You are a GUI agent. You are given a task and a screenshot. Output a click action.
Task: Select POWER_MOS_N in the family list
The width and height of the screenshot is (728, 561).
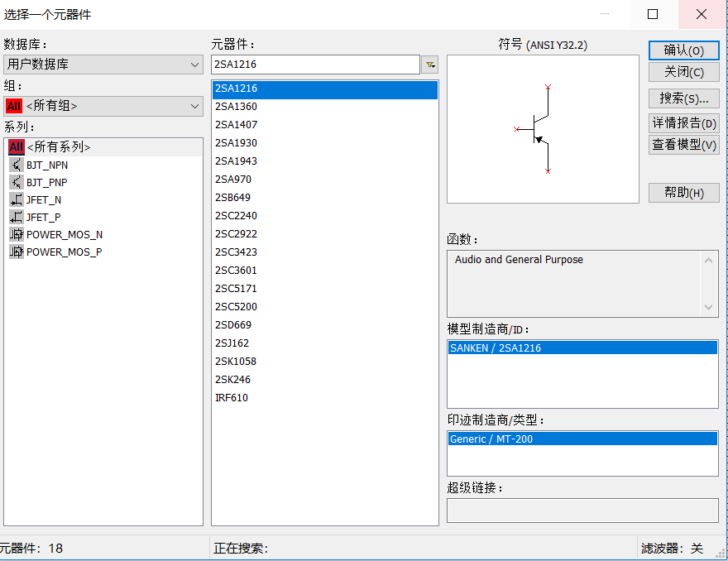65,234
